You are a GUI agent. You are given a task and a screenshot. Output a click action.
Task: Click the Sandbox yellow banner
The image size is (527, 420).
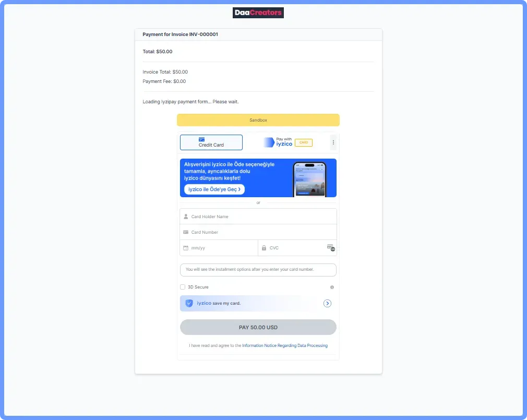(258, 120)
